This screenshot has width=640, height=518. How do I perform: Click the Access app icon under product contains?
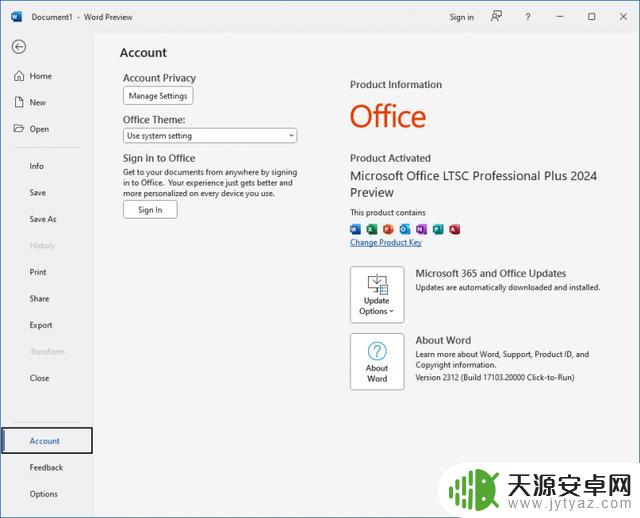point(454,229)
